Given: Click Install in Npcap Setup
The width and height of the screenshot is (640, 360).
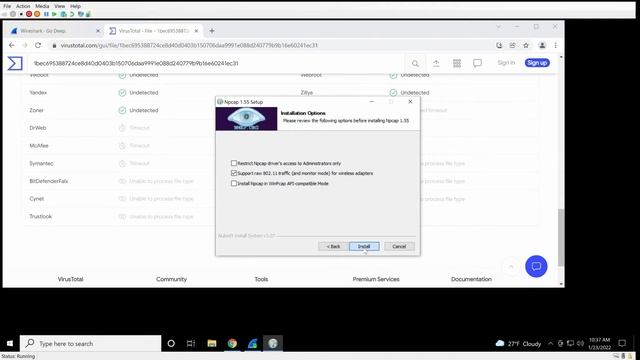Looking at the screenshot, I should point(364,246).
